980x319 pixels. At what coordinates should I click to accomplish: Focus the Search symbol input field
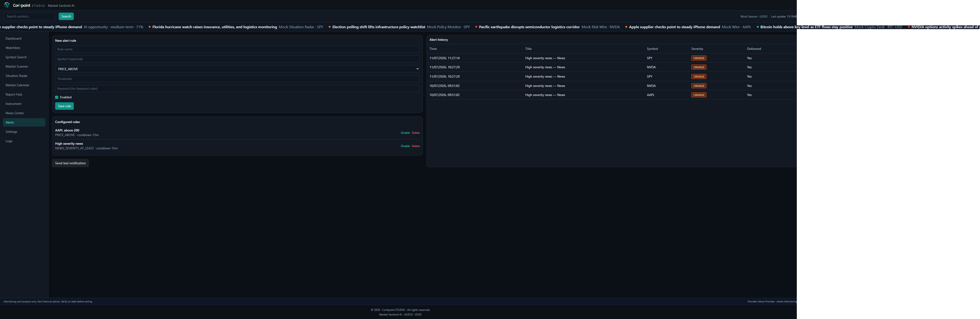pyautogui.click(x=30, y=16)
